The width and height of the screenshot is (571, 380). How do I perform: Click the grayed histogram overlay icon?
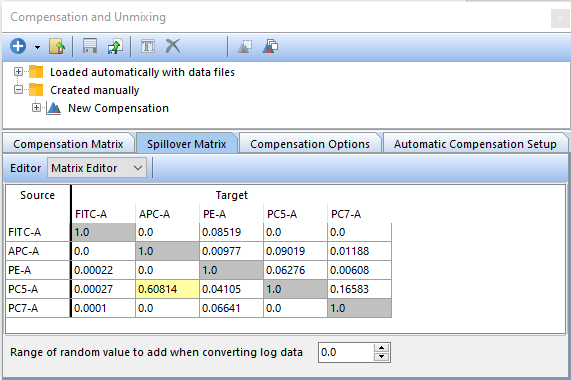coord(245,46)
